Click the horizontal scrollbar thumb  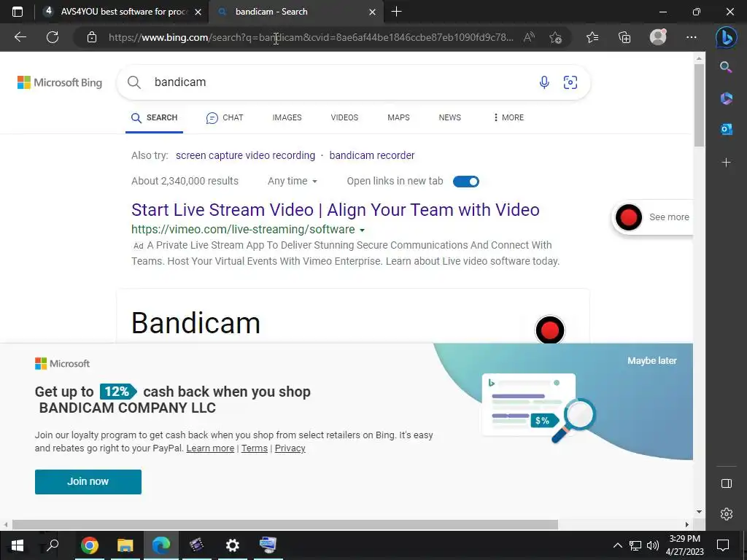click(x=285, y=524)
